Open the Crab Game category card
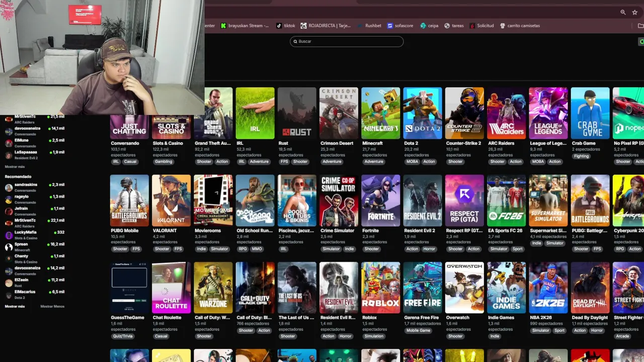Screen dimensions: 644x362 point(590,113)
